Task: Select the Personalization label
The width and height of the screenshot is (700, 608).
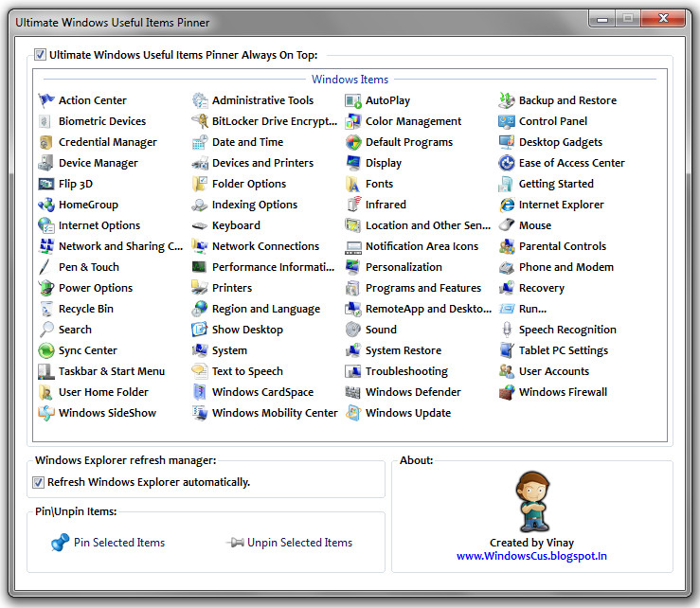Action: tap(404, 267)
